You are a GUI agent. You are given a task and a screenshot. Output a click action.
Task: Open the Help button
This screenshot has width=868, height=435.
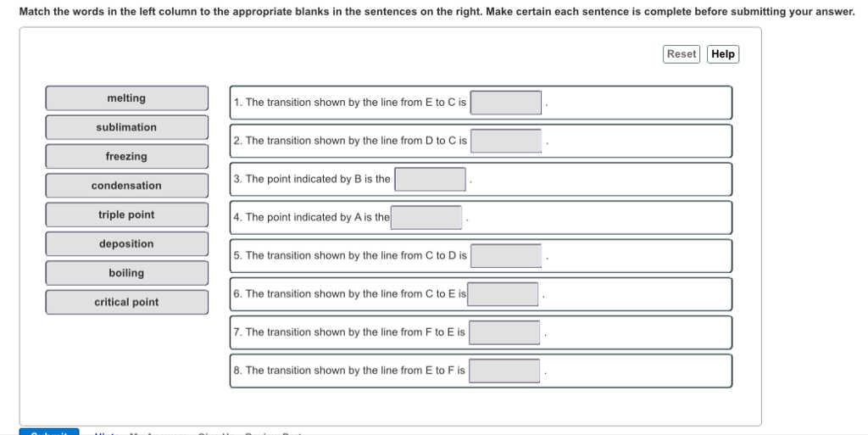[723, 54]
